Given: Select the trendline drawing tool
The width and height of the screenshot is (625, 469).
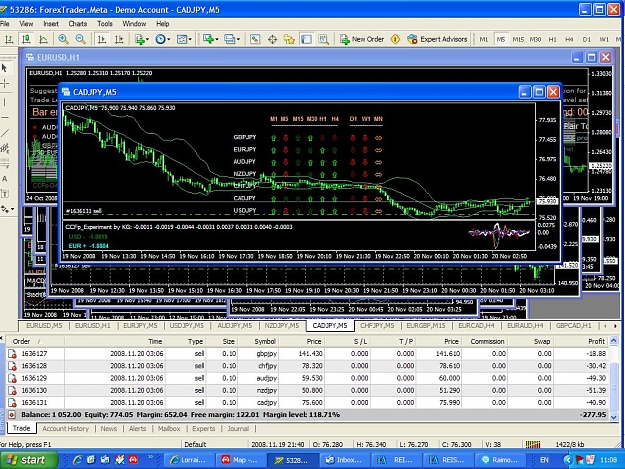Looking at the screenshot, I should tap(5, 133).
